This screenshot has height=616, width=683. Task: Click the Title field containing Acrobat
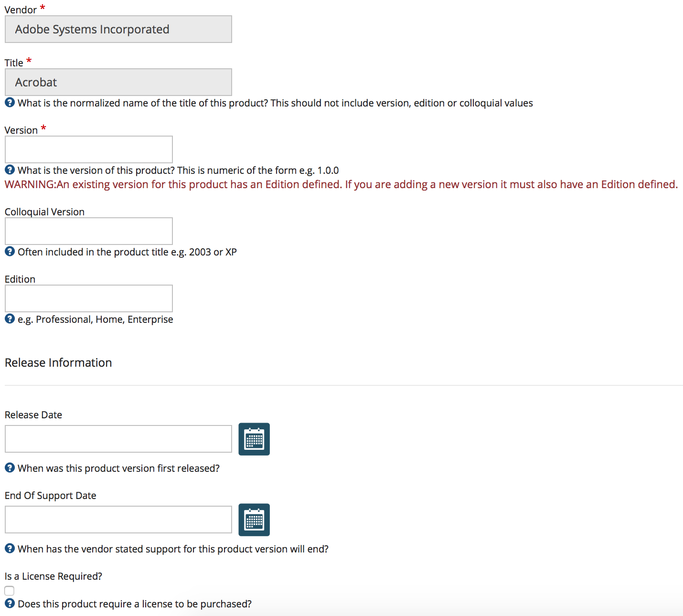pyautogui.click(x=118, y=82)
